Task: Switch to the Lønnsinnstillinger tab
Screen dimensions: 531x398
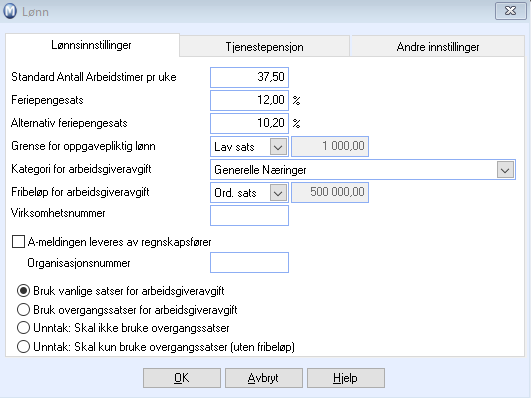Action: tap(91, 45)
